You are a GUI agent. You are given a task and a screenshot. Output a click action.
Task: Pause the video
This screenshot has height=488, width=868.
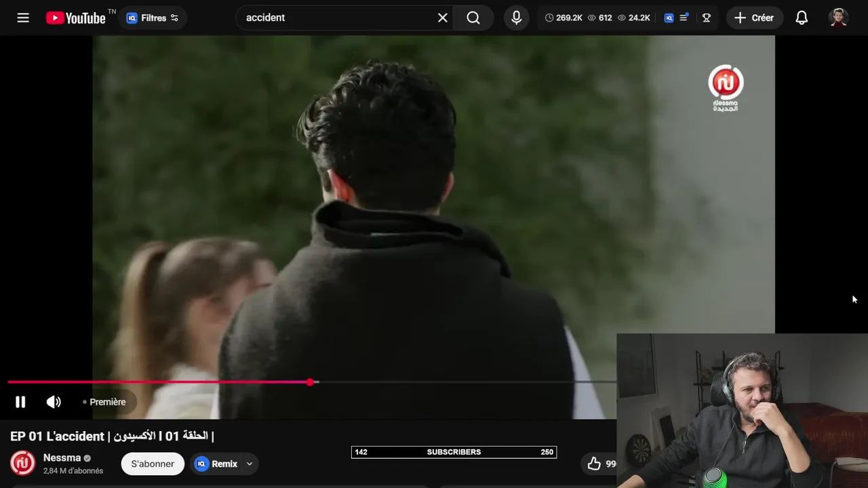click(x=20, y=402)
